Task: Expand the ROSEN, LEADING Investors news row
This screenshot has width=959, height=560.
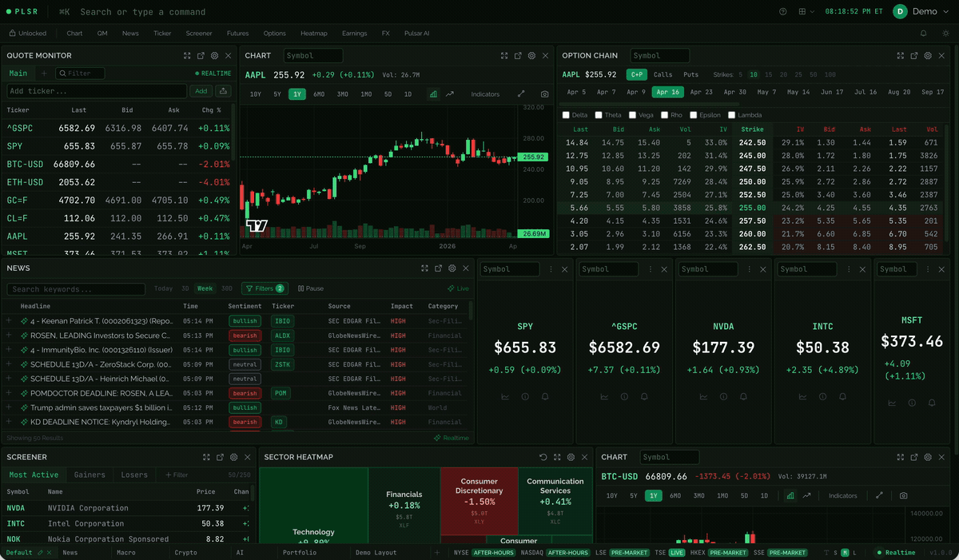Action: (9, 336)
